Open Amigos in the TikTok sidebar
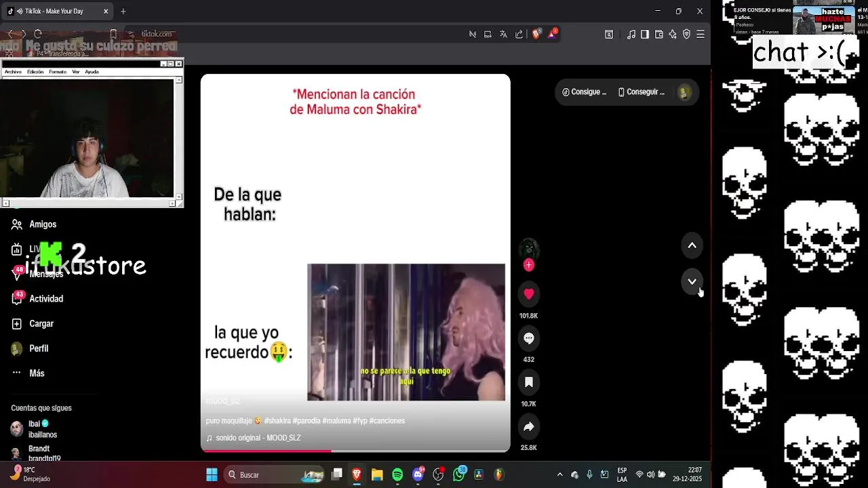The height and width of the screenshot is (488, 868). coord(34,224)
